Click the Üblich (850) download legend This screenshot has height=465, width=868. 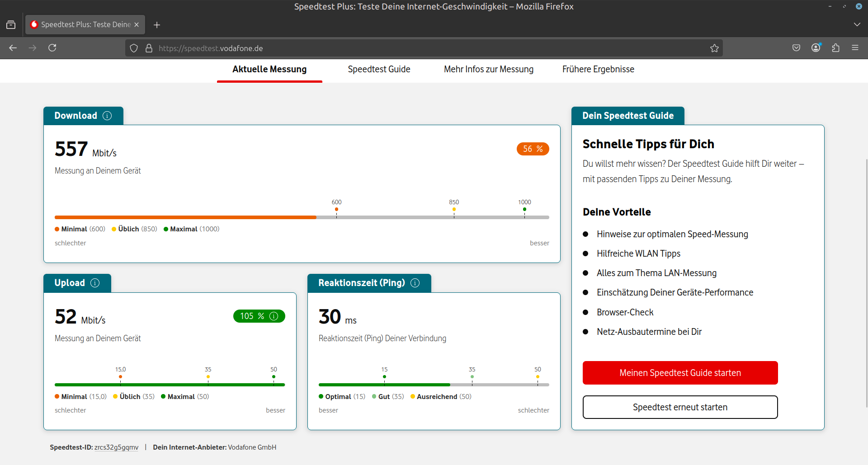[x=134, y=229]
